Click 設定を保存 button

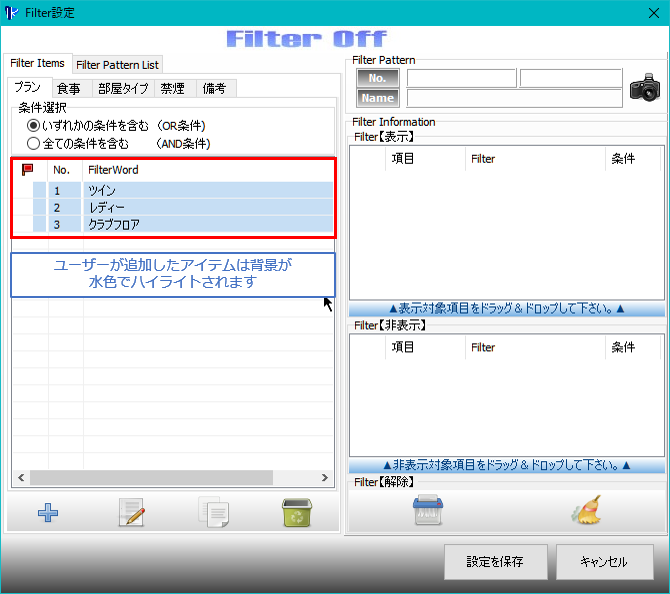coord(494,562)
